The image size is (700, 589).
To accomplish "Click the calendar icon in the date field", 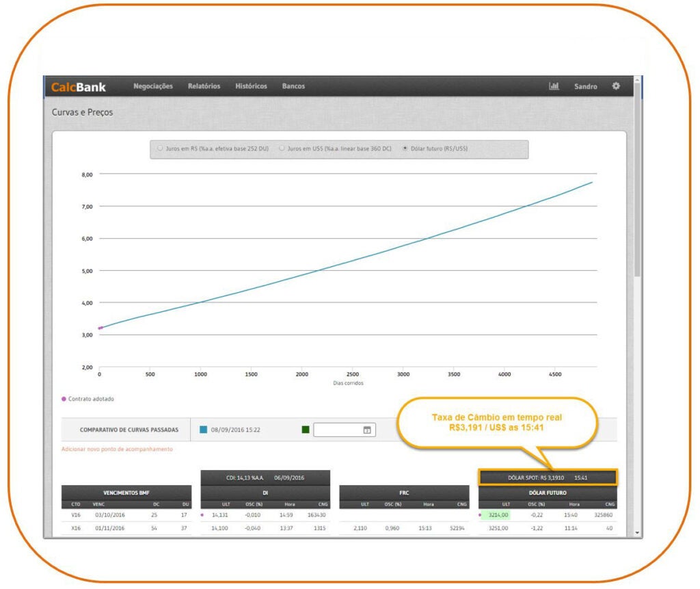I will click(x=367, y=430).
